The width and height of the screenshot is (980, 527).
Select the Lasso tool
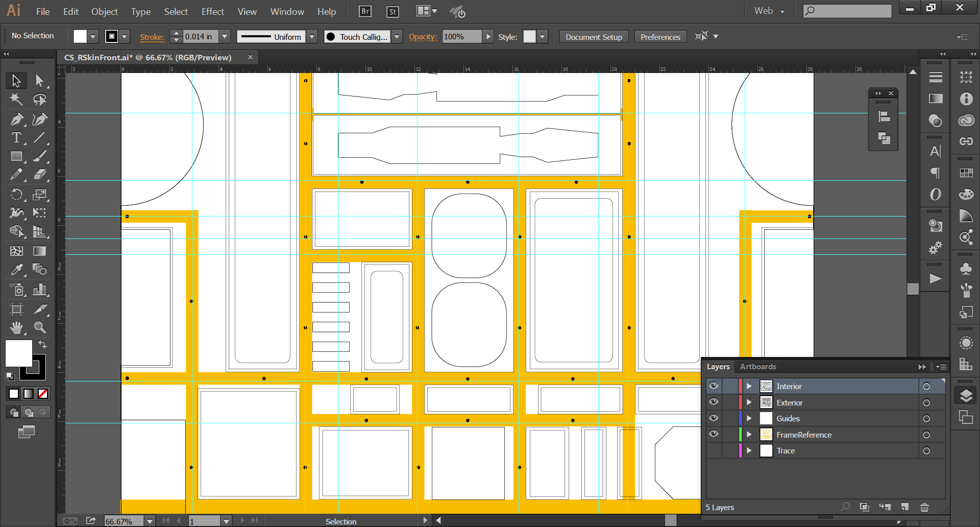39,99
